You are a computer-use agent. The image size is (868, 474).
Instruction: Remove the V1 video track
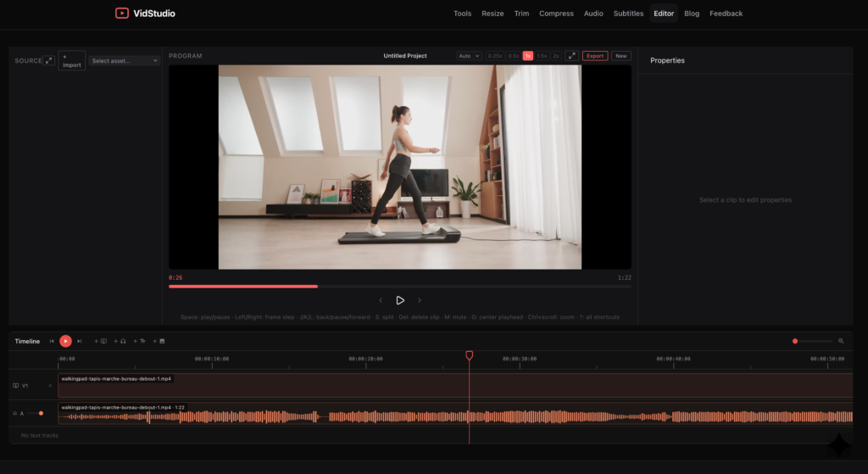(x=49, y=386)
